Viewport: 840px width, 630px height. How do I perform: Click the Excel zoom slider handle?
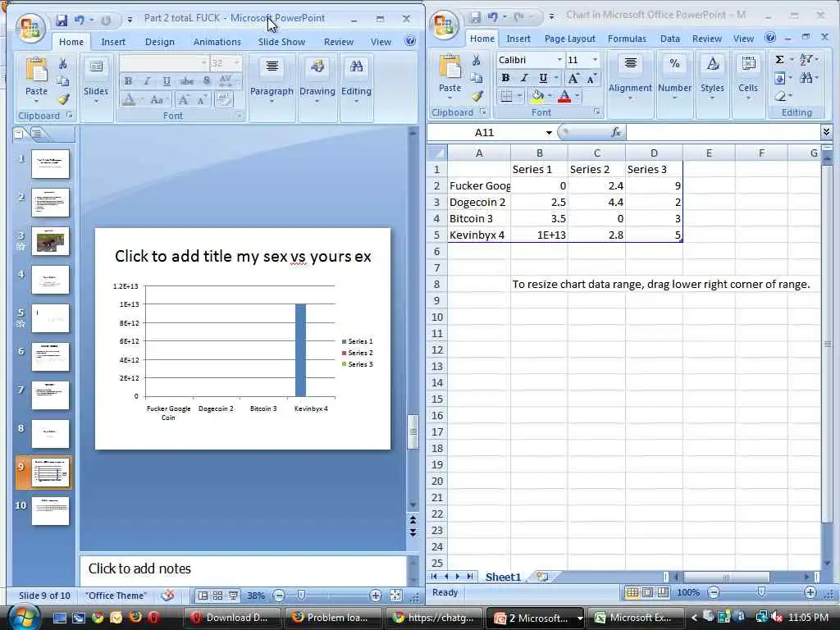pyautogui.click(x=760, y=592)
